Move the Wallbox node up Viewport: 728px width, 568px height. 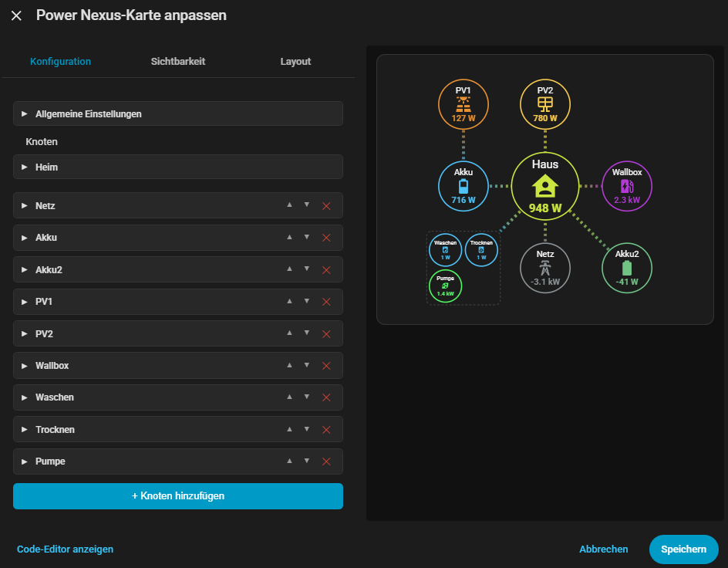pyautogui.click(x=289, y=365)
